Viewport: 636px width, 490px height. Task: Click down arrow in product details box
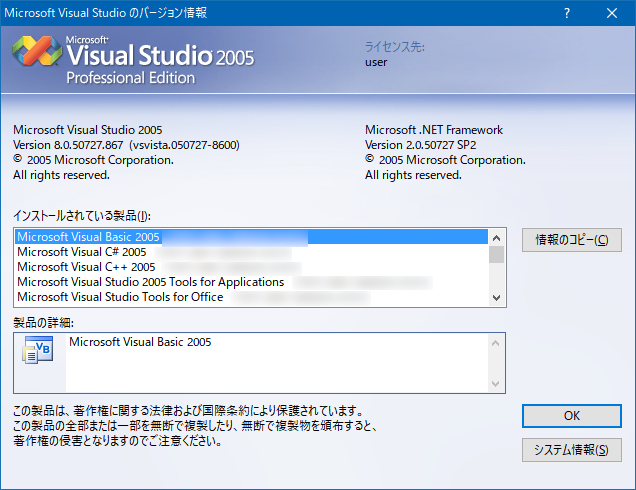tap(495, 383)
